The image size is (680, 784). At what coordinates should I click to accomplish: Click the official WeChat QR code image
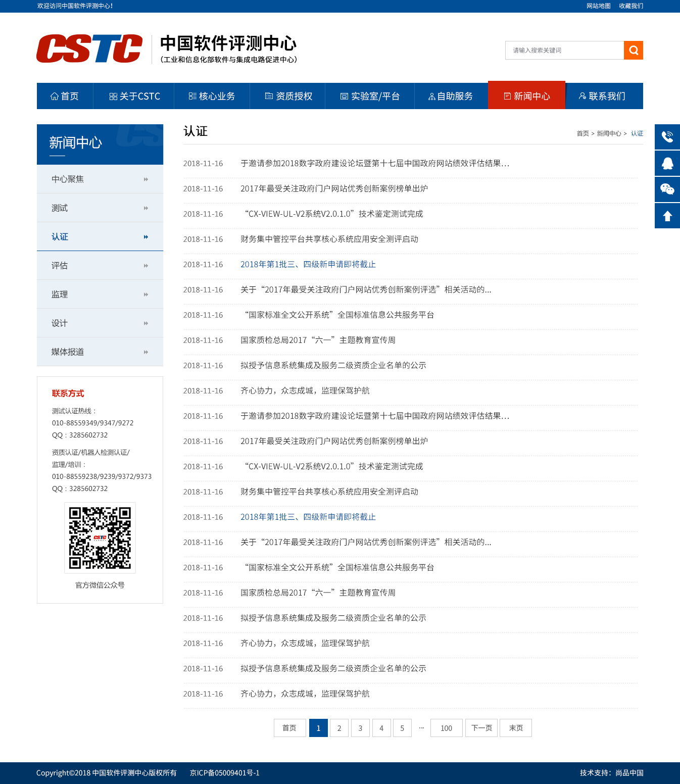pos(100,537)
